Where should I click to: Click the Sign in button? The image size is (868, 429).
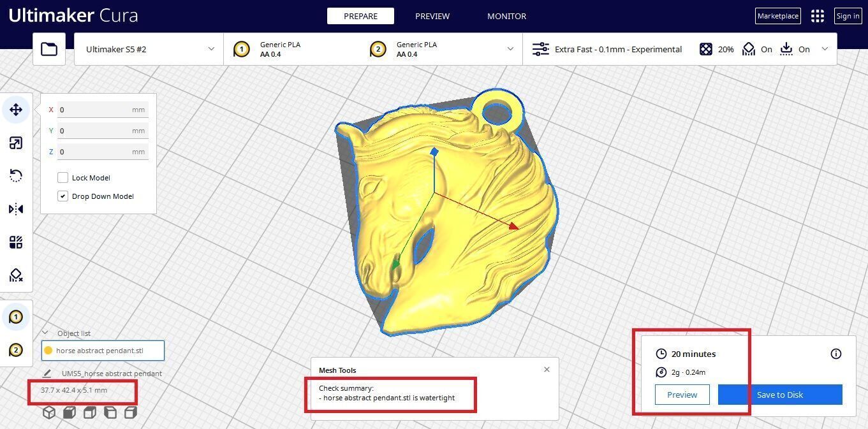pos(848,16)
